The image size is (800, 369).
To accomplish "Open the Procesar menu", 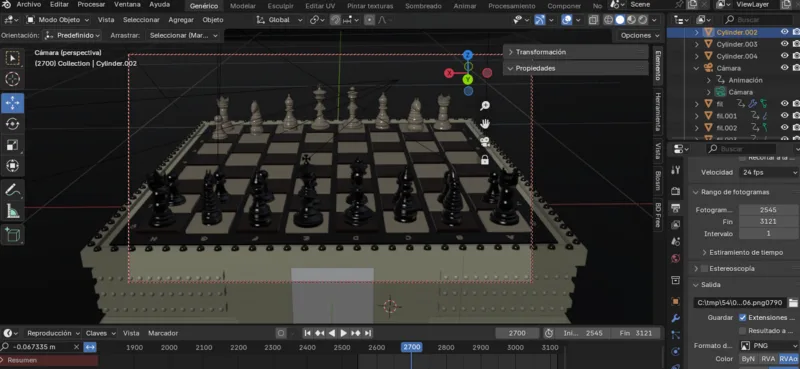I will coord(91,5).
